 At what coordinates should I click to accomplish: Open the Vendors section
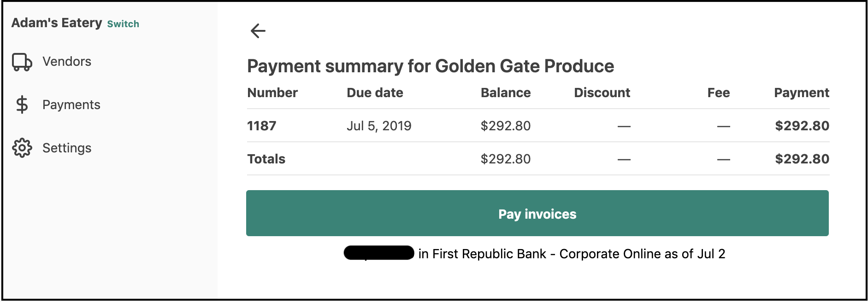click(67, 61)
